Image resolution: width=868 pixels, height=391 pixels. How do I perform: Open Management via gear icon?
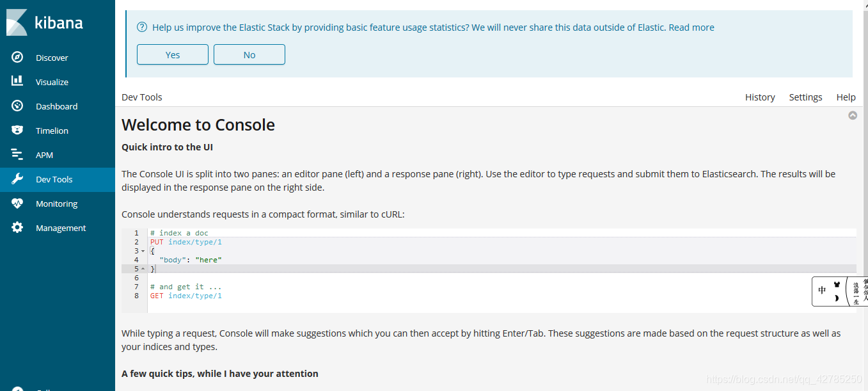tap(17, 228)
